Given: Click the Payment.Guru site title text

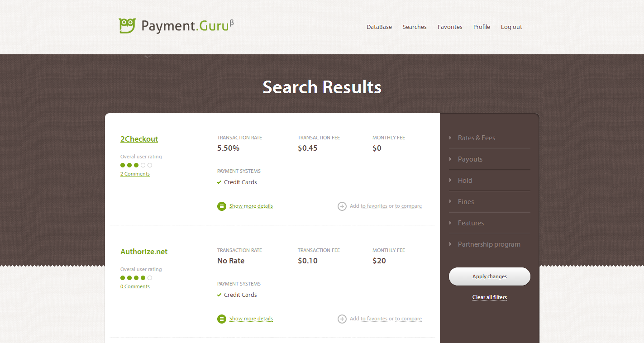Looking at the screenshot, I should tap(187, 26).
